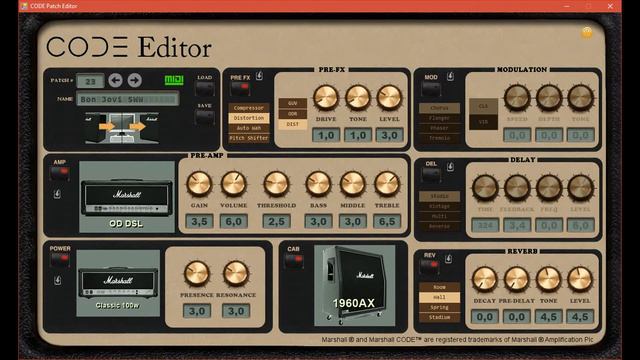Select Pitch Shifter in the Pre-FX list

[249, 138]
